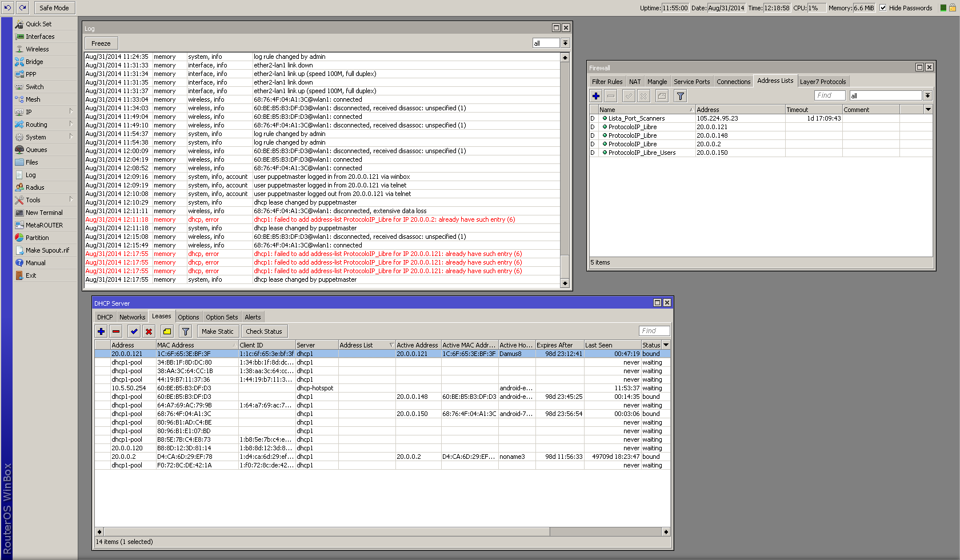Select ProtocoloIP_Libre_Users entry in Firewall
960x560 pixels.
(761, 153)
